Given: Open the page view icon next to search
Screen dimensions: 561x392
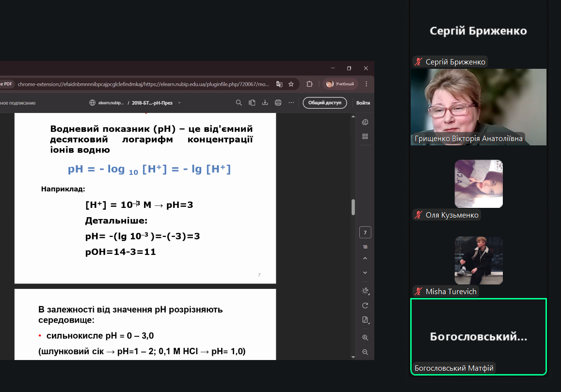Looking at the screenshot, I should click(x=252, y=103).
